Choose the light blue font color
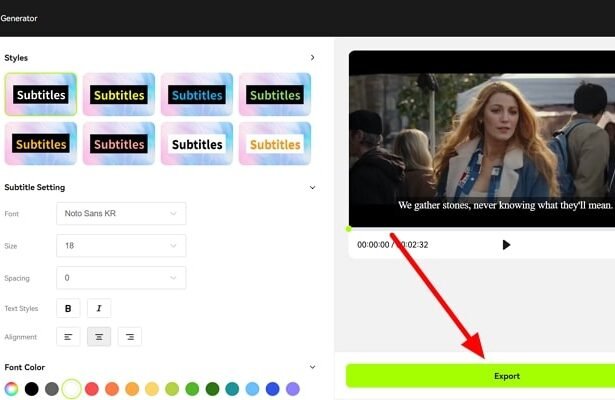The image size is (615, 400). pyautogui.click(x=253, y=389)
